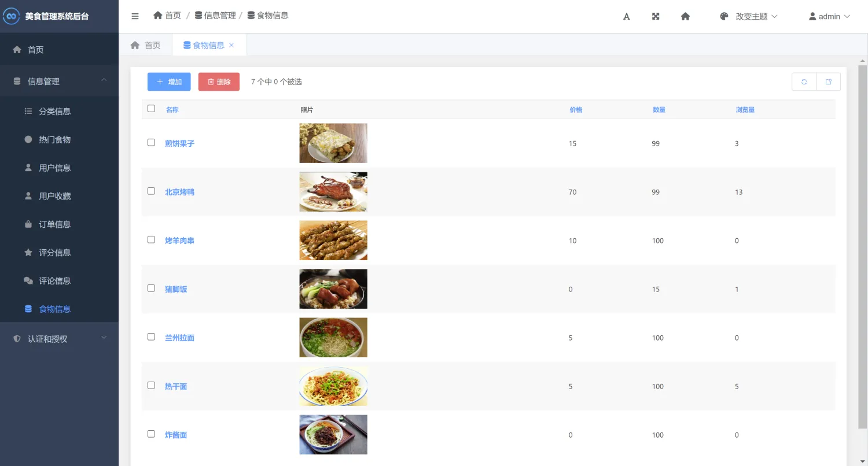Click the bag icon beside 订单信息

pyautogui.click(x=28, y=224)
